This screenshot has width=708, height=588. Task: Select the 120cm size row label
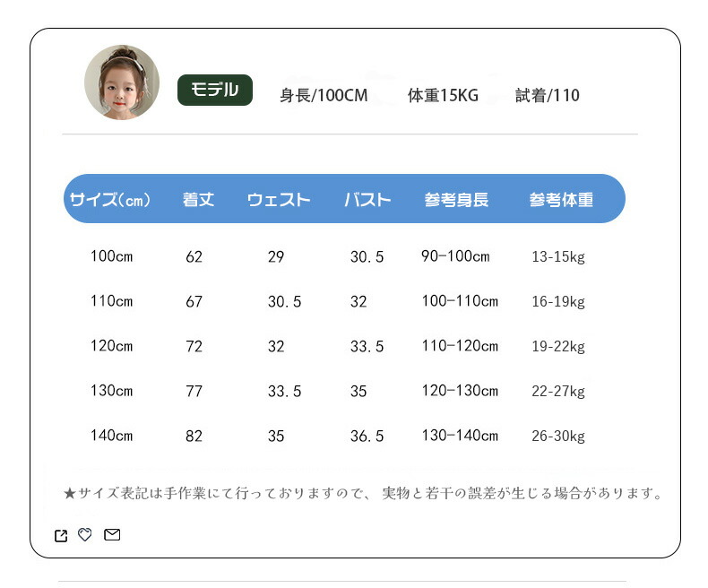point(111,346)
